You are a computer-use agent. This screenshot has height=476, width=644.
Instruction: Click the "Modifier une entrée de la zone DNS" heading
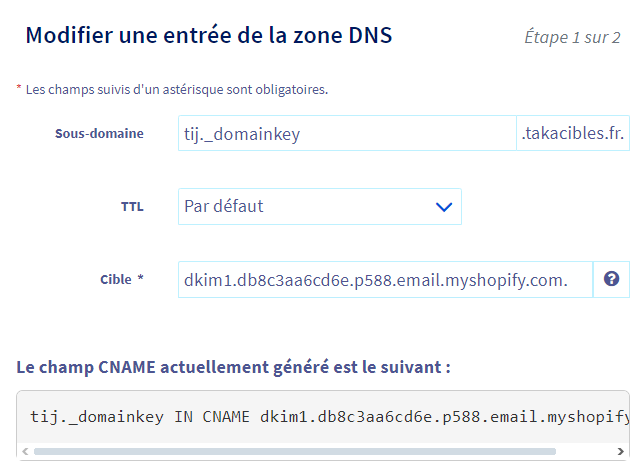click(208, 36)
